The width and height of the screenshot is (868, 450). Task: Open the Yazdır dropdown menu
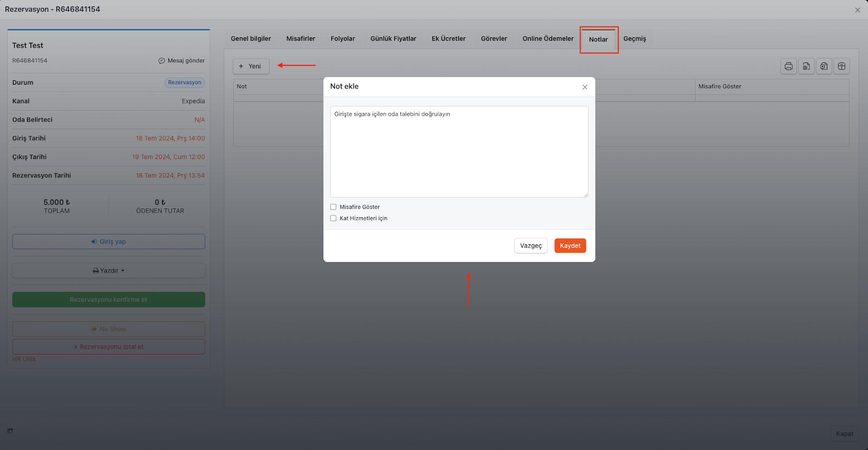point(108,270)
